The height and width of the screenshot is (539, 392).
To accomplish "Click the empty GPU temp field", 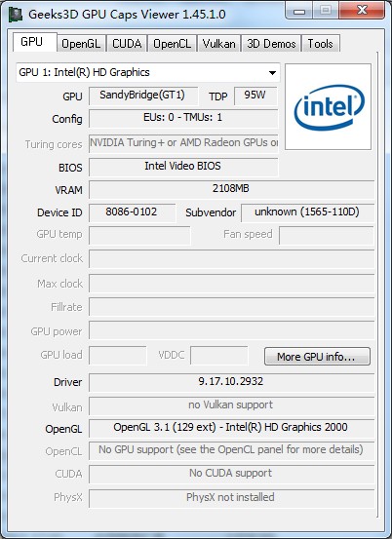I will coord(139,235).
